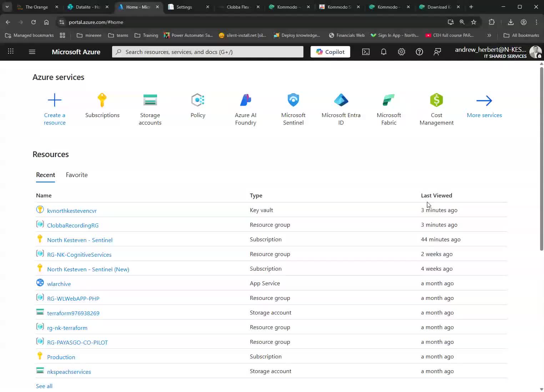The height and width of the screenshot is (392, 544).
Task: Open the North Kesteven - Sentinel (New) subscription
Action: pyautogui.click(x=88, y=269)
